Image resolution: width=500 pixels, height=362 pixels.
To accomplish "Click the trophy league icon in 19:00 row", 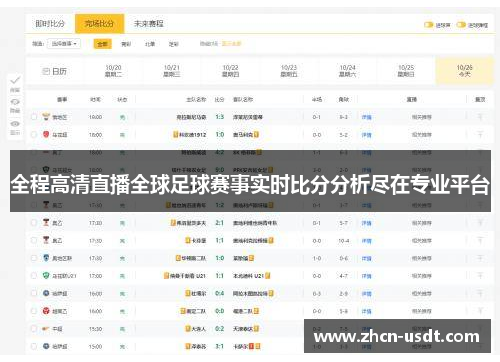I will click(x=46, y=117).
